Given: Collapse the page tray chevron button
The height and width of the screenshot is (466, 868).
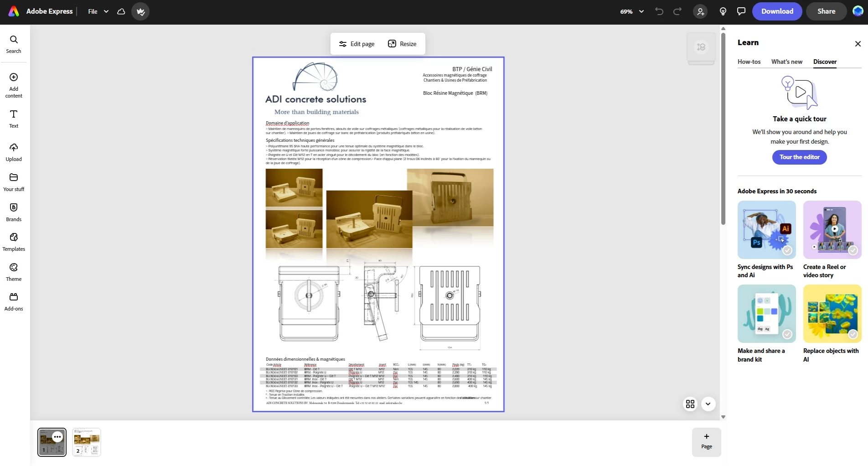Looking at the screenshot, I should (x=708, y=404).
